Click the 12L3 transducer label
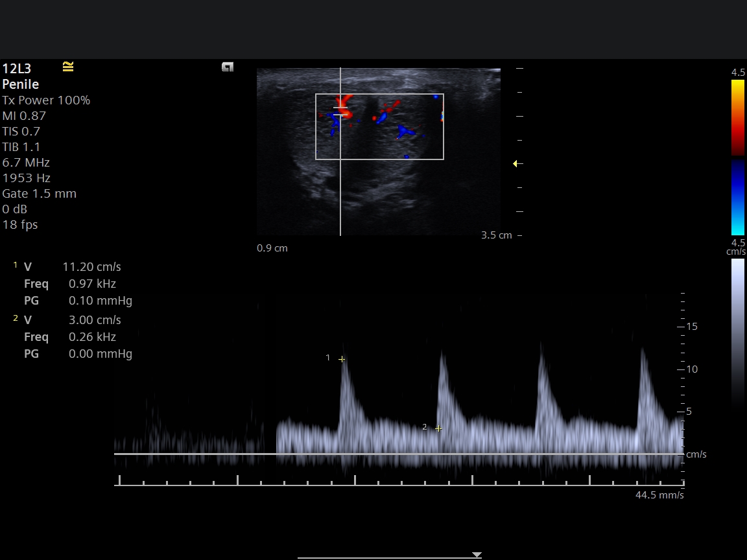 (x=17, y=69)
